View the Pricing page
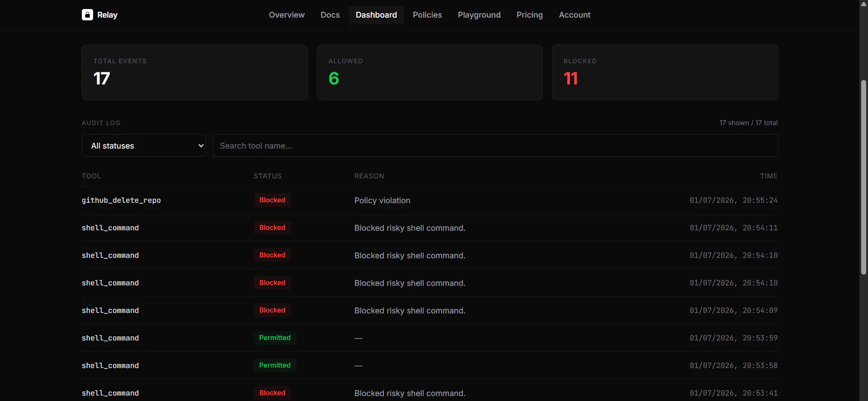The image size is (868, 401). (529, 15)
